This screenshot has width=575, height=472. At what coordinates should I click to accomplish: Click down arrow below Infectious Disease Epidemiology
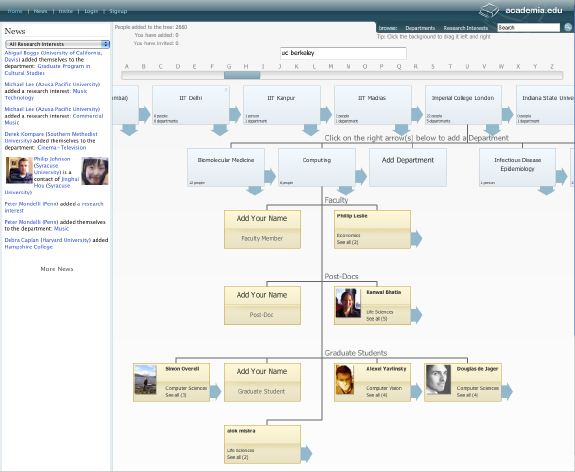point(546,191)
